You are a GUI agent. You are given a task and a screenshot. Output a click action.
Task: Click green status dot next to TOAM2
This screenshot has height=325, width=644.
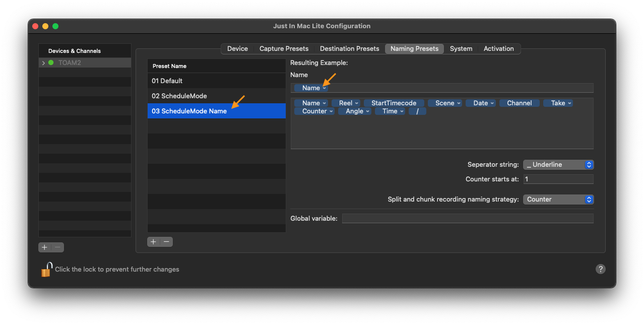(51, 63)
